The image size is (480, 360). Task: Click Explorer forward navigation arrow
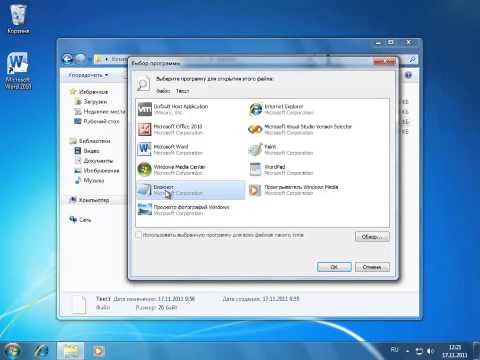click(80, 59)
